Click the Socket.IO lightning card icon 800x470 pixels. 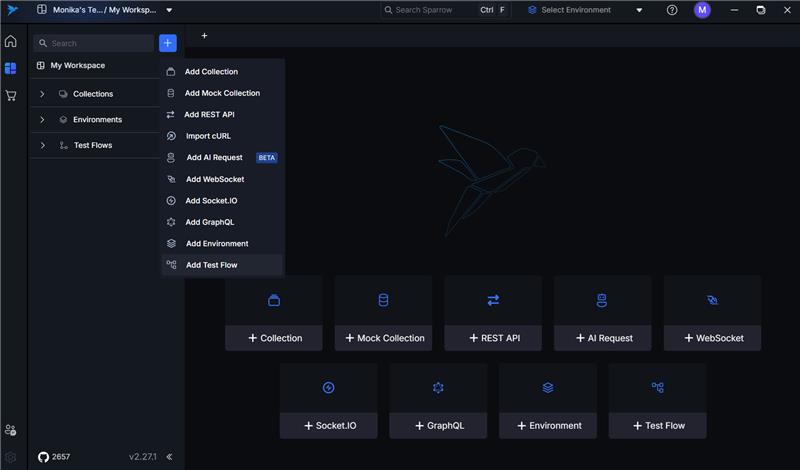pyautogui.click(x=329, y=388)
